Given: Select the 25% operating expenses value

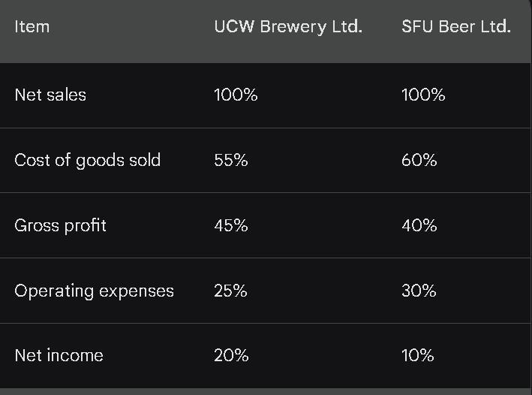Looking at the screenshot, I should (x=230, y=291).
